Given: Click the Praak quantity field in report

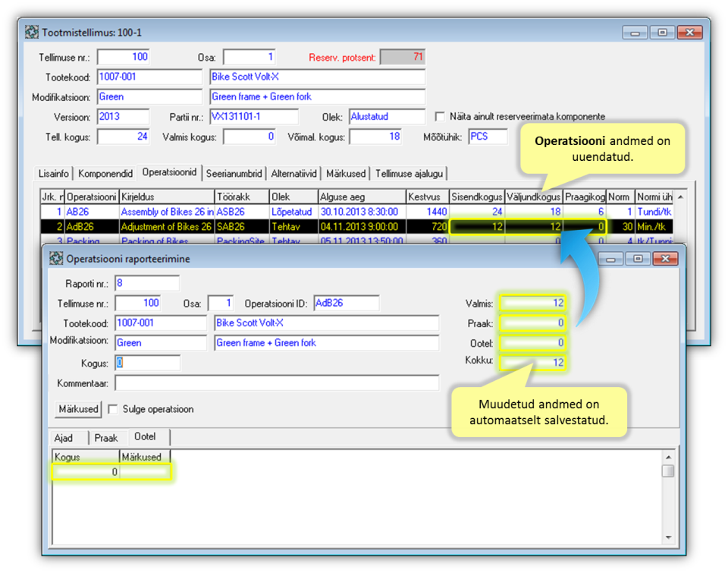Looking at the screenshot, I should (532, 323).
